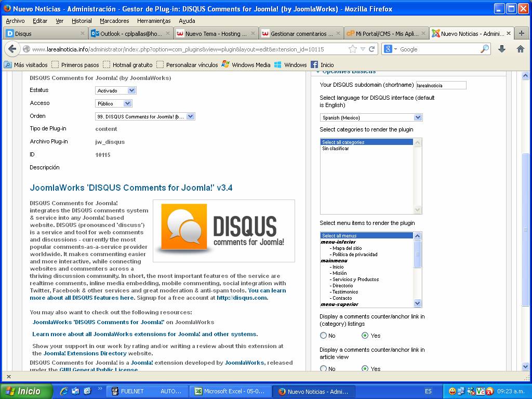Open the Historial menu

82,21
